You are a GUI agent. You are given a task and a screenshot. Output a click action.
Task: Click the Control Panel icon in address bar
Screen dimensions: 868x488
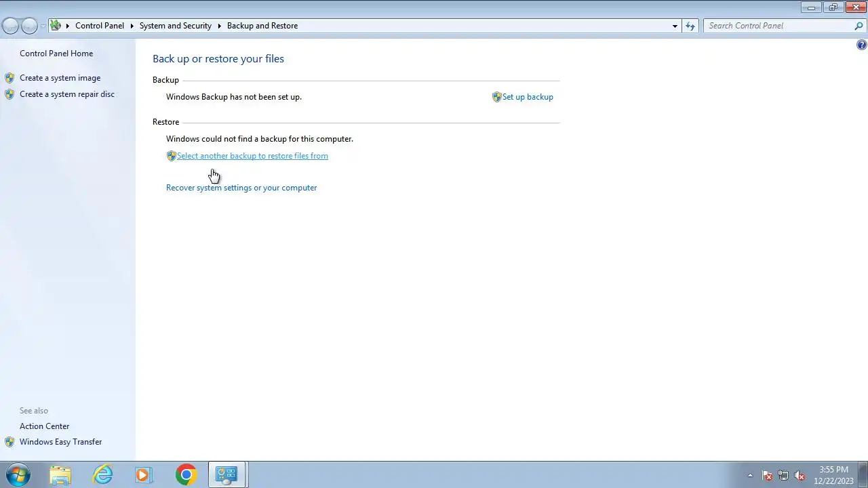tap(56, 26)
